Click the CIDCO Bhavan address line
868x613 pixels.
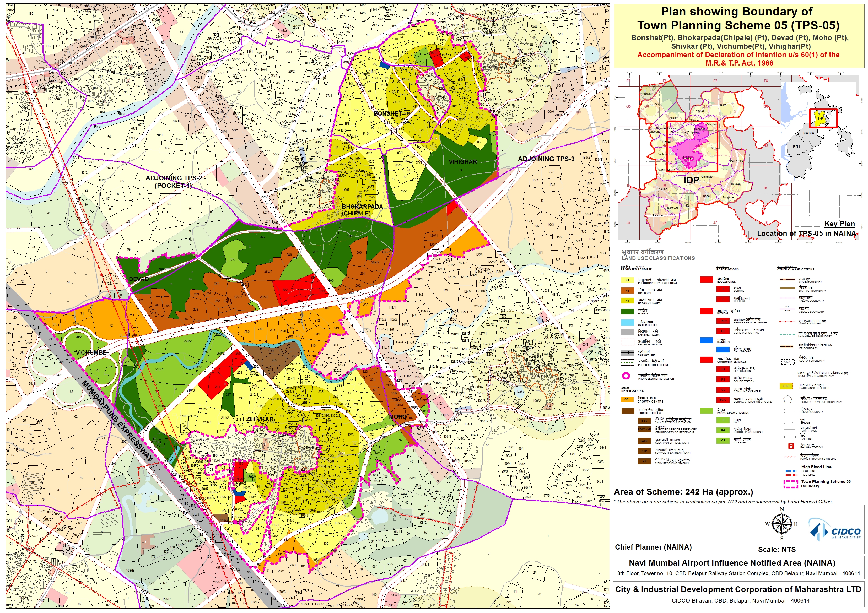pyautogui.click(x=741, y=600)
